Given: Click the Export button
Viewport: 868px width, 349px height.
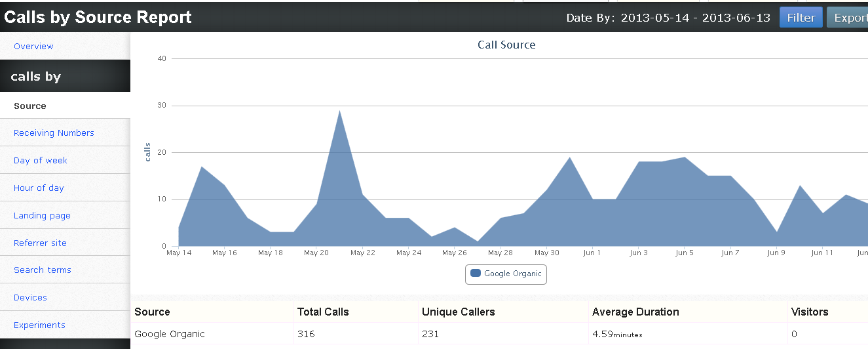Looking at the screenshot, I should point(848,18).
